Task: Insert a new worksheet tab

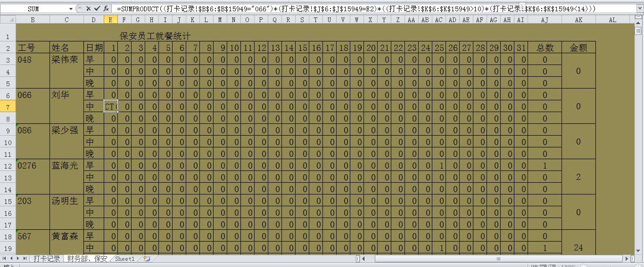Action: coord(147,259)
